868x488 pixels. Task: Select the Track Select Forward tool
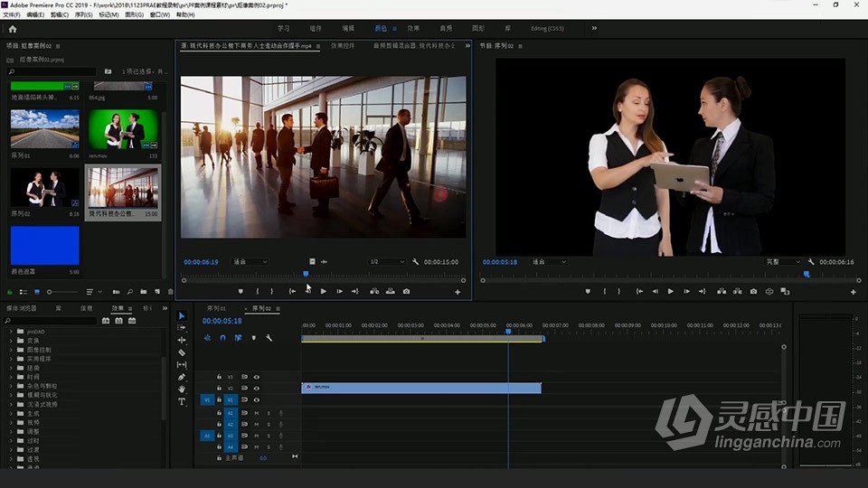click(x=182, y=327)
